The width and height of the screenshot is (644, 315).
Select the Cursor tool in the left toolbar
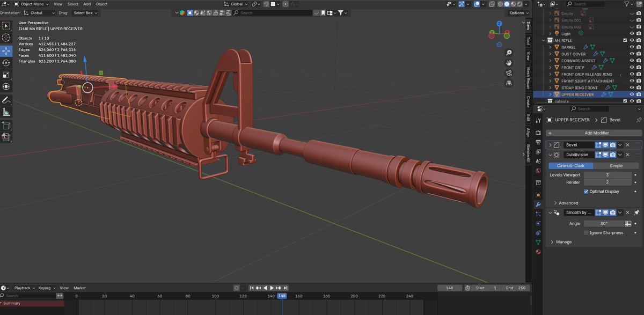point(6,38)
